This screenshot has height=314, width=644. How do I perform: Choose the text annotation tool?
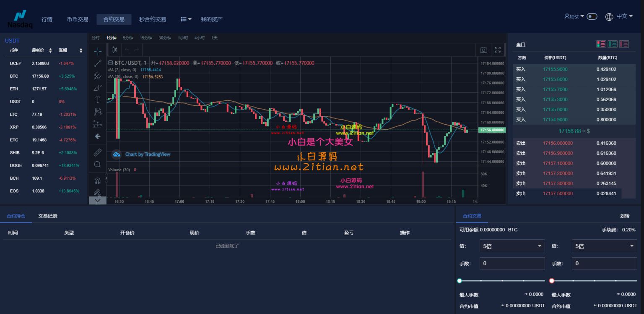97,100
